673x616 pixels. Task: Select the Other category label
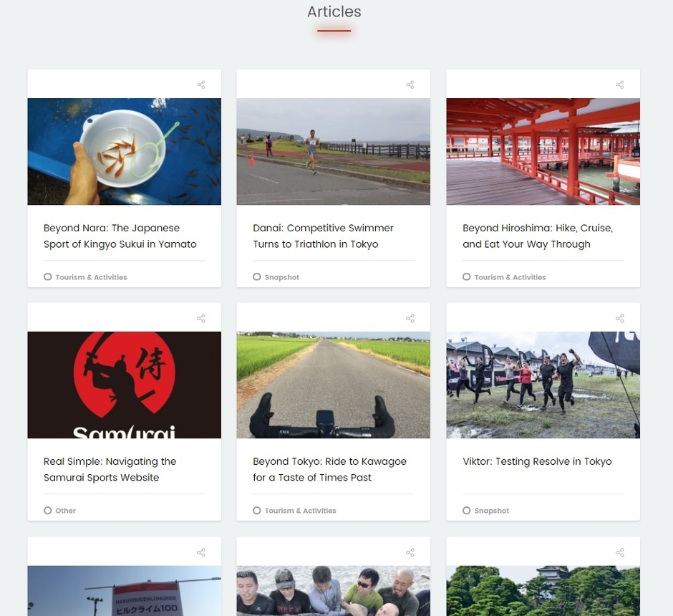[65, 511]
